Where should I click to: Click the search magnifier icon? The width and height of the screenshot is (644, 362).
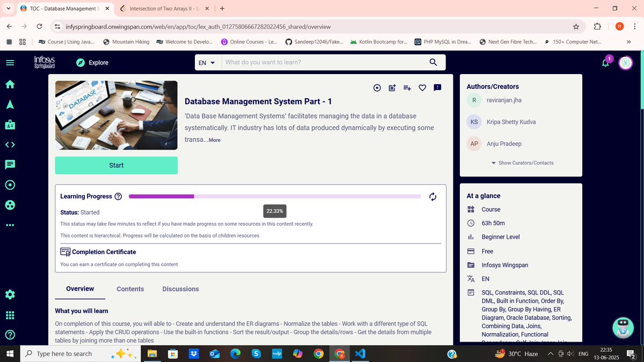coord(434,62)
